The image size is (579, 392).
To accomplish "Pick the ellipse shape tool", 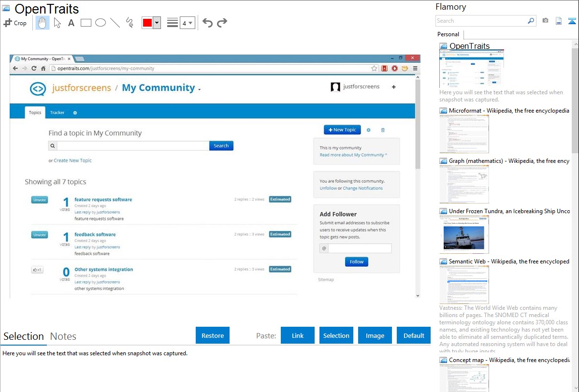I will pos(101,23).
